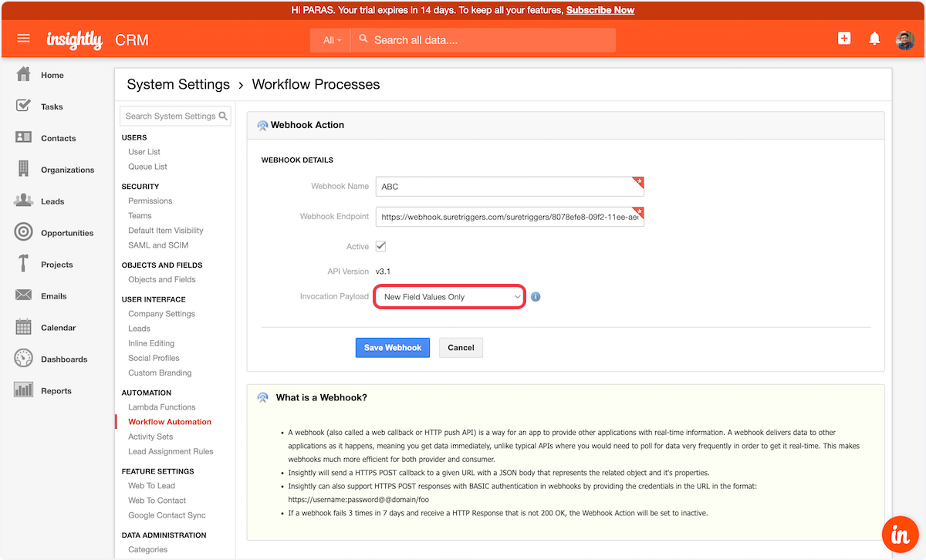Open Custom Branding settings
The width and height of the screenshot is (926, 560).
pos(160,373)
